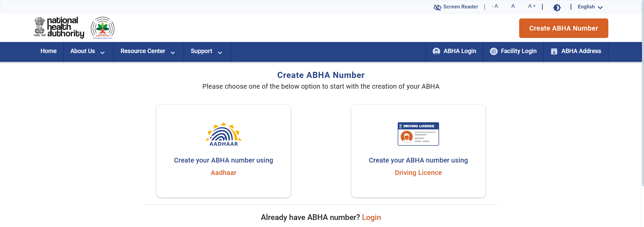
Task: Click the 'Please choose one of the below option' text
Action: tap(321, 86)
